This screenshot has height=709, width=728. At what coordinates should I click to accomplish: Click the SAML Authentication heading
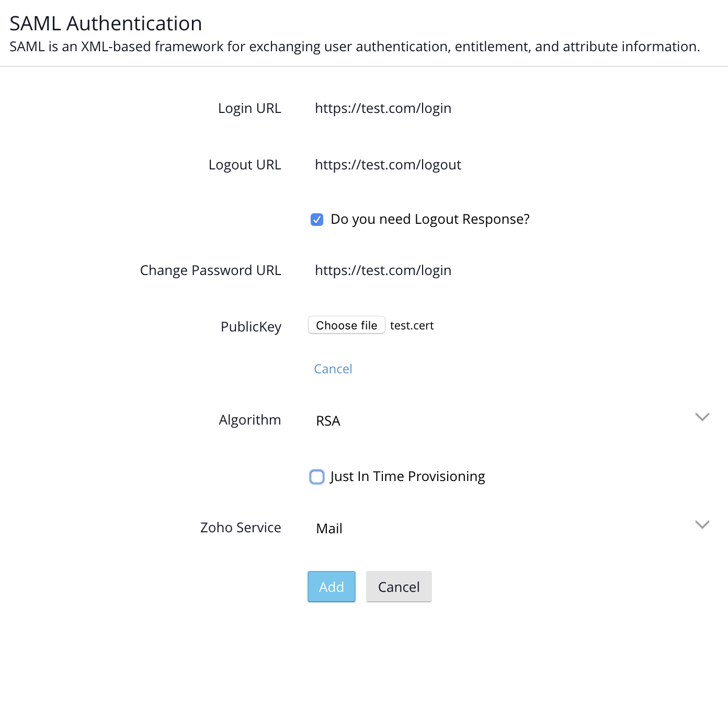tap(106, 24)
